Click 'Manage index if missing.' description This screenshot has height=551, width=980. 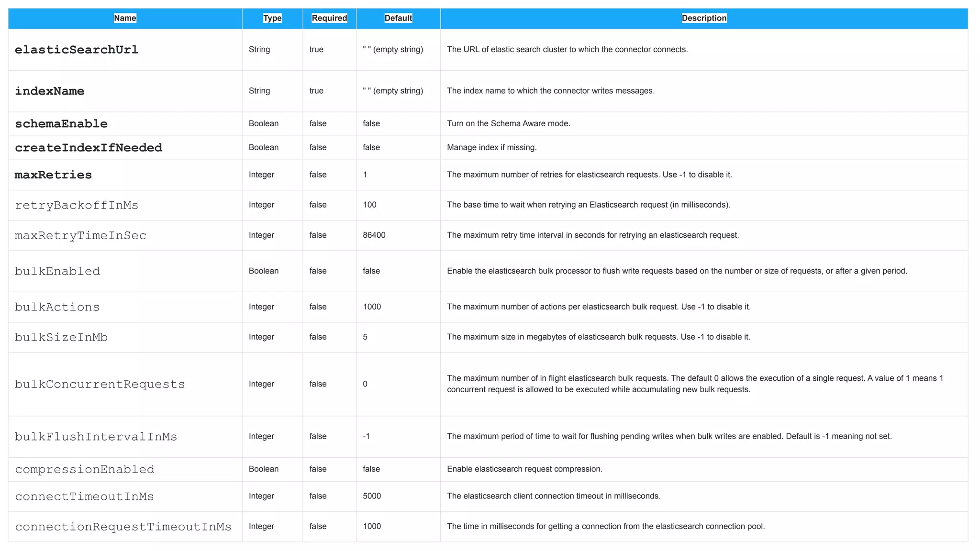pyautogui.click(x=492, y=147)
